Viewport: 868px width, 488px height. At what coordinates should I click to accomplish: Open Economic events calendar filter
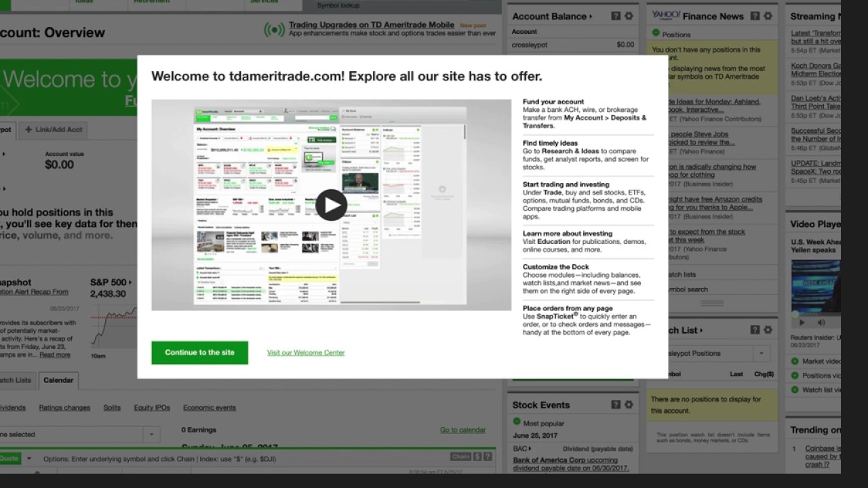[210, 408]
